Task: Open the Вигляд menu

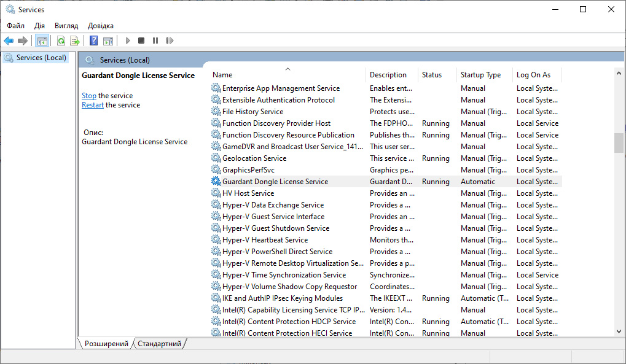Action: pyautogui.click(x=66, y=26)
